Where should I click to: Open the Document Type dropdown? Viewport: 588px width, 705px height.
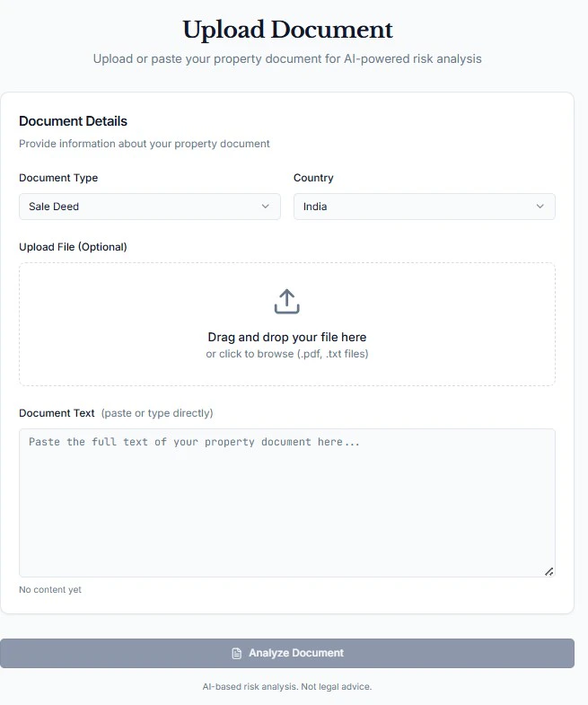tap(149, 207)
